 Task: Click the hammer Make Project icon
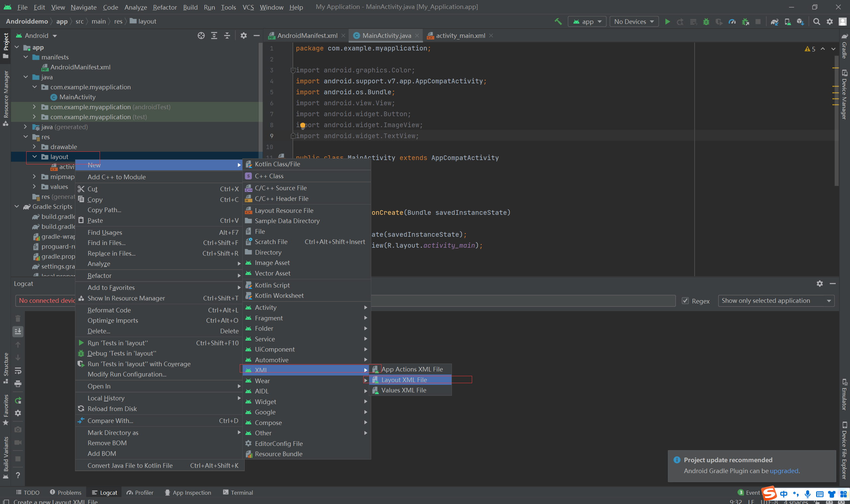tap(558, 22)
